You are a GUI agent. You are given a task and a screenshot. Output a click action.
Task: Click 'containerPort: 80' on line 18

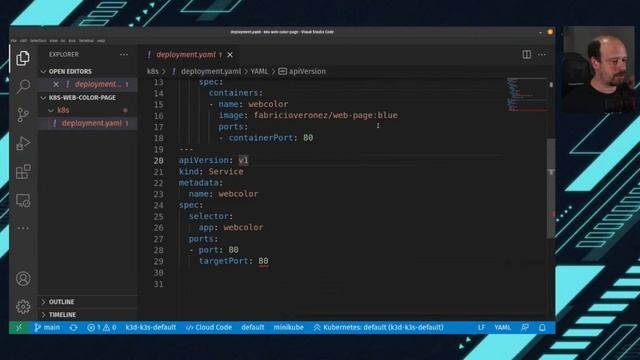tap(271, 138)
